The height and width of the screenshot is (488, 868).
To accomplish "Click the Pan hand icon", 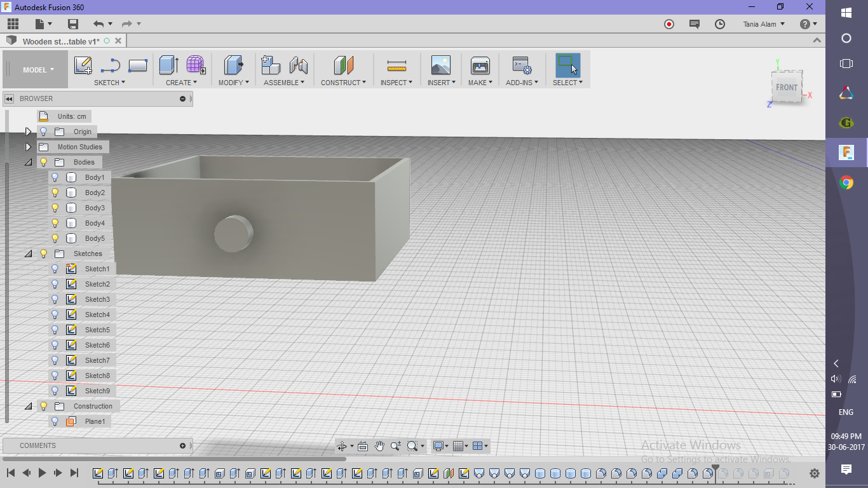I will tap(379, 446).
